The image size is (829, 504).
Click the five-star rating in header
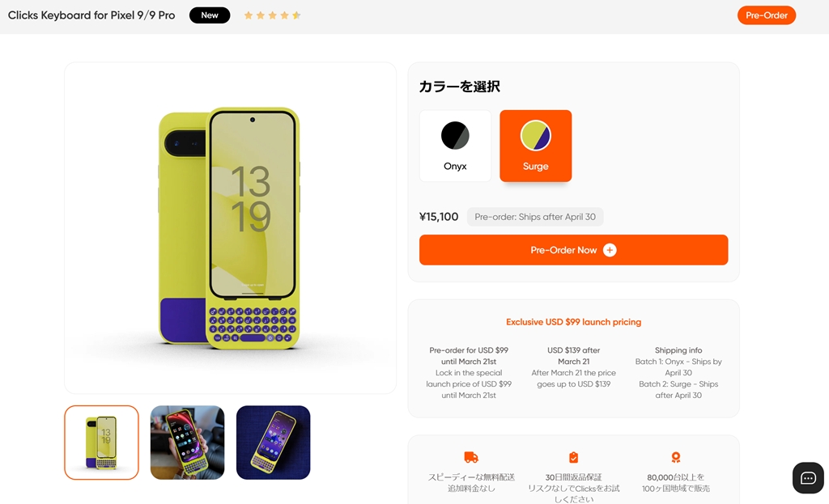(x=272, y=15)
